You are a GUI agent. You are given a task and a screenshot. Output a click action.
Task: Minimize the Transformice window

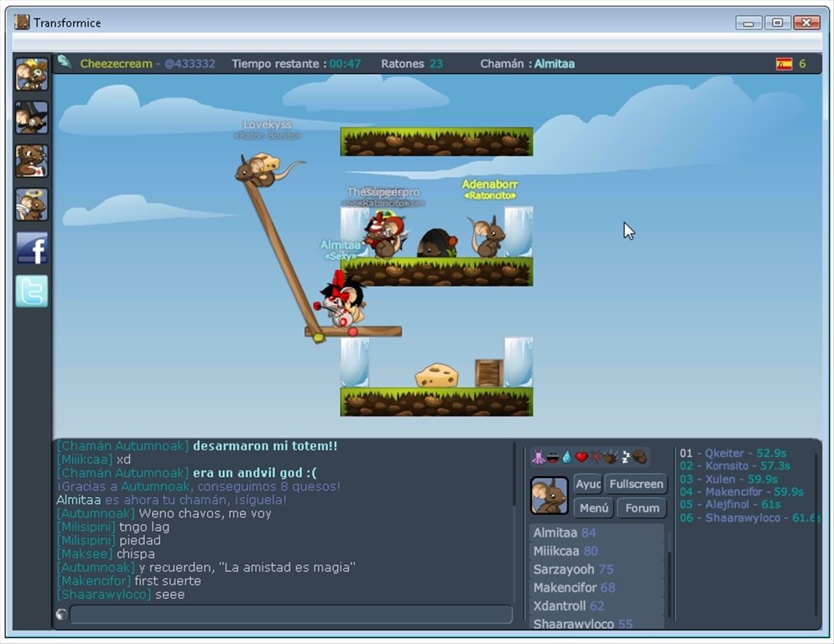point(749,23)
